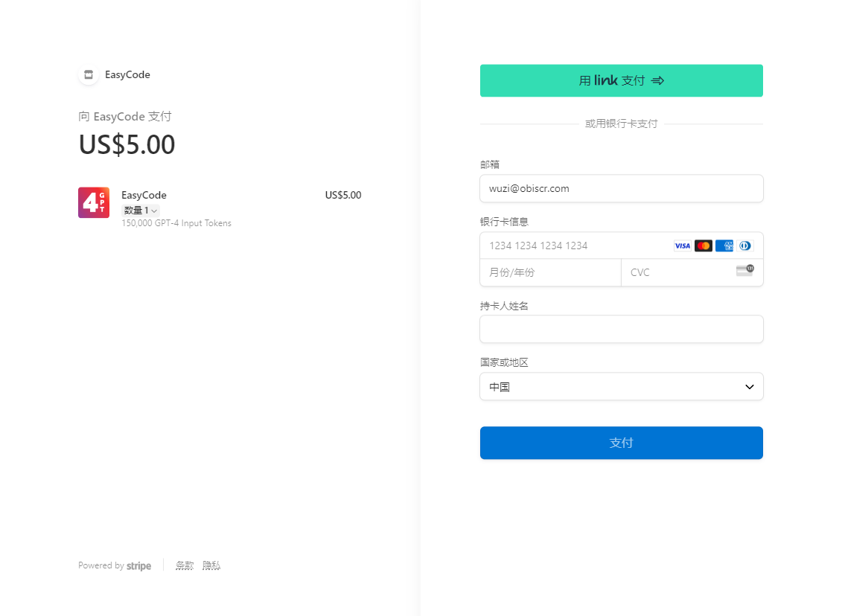The height and width of the screenshot is (616, 842).
Task: Pay using the green Link button
Action: click(621, 80)
